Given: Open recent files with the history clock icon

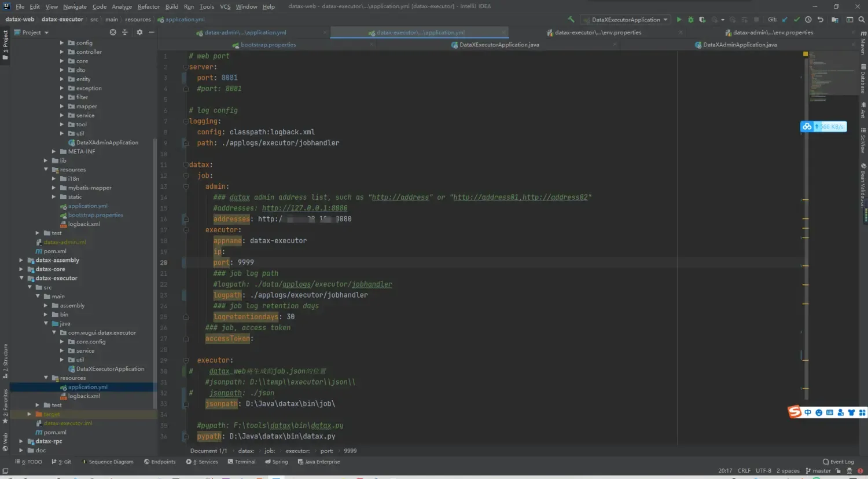Looking at the screenshot, I should tap(808, 19).
